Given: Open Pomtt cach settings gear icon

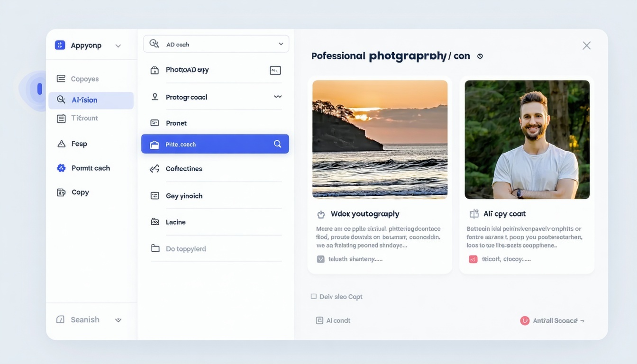Looking at the screenshot, I should (x=60, y=168).
